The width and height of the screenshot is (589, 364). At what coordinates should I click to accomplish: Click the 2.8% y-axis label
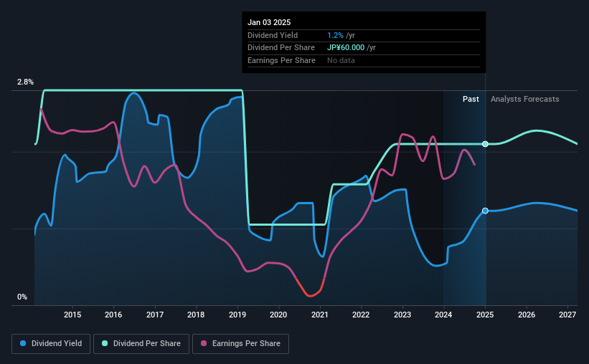(x=25, y=82)
